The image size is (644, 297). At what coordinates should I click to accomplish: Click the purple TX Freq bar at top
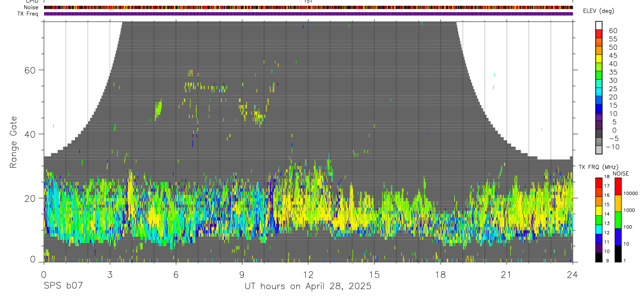(x=308, y=14)
